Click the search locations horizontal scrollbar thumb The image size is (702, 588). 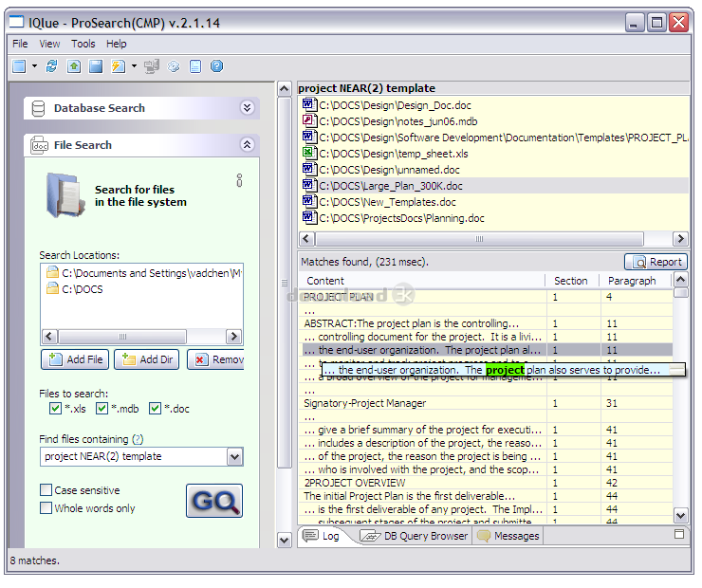[122, 337]
